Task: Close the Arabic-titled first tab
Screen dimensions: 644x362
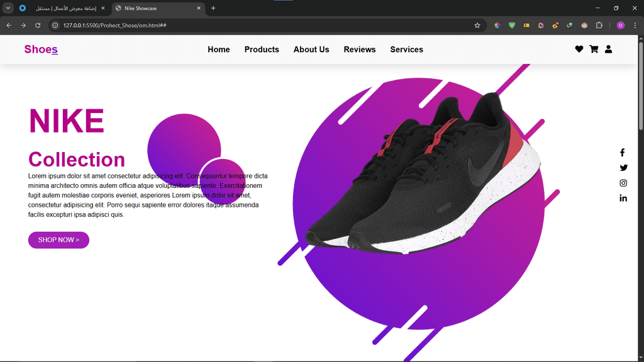Action: pos(103,8)
